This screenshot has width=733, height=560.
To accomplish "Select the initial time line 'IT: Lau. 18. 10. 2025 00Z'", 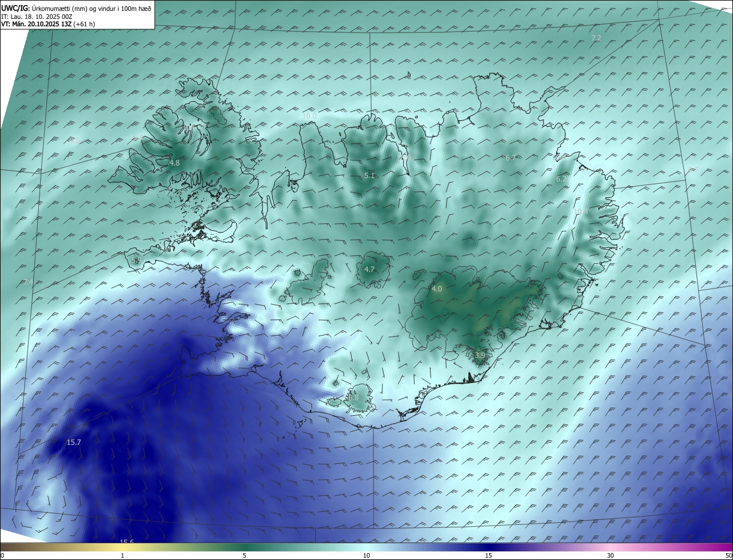I will [x=37, y=16].
